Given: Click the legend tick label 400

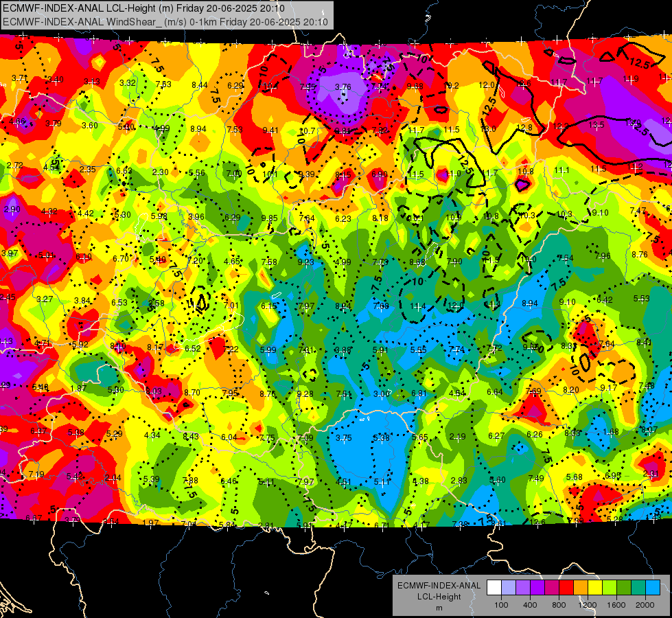Looking at the screenshot, I should [x=530, y=605].
